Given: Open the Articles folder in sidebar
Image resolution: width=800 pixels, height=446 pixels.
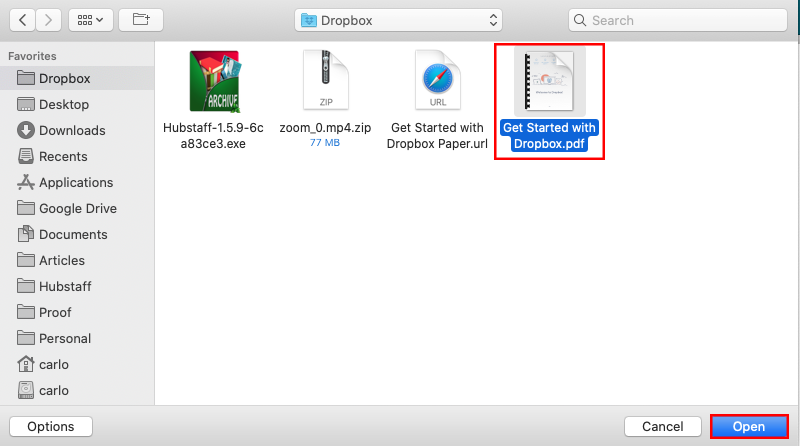Looking at the screenshot, I should pyautogui.click(x=77, y=261).
